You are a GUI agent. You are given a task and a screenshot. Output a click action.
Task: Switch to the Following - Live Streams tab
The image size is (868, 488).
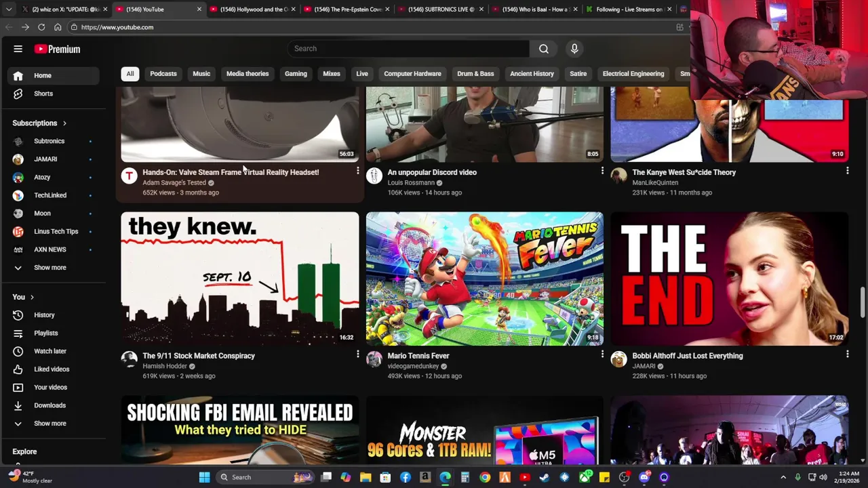point(629,9)
